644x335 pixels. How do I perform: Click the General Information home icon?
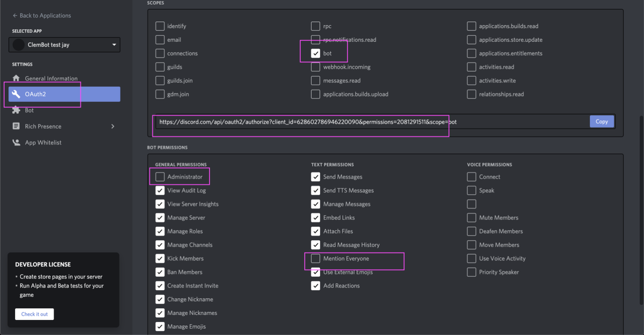click(16, 78)
